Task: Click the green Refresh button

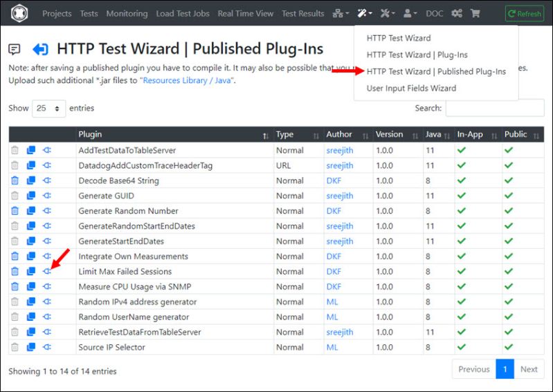Action: click(x=525, y=14)
